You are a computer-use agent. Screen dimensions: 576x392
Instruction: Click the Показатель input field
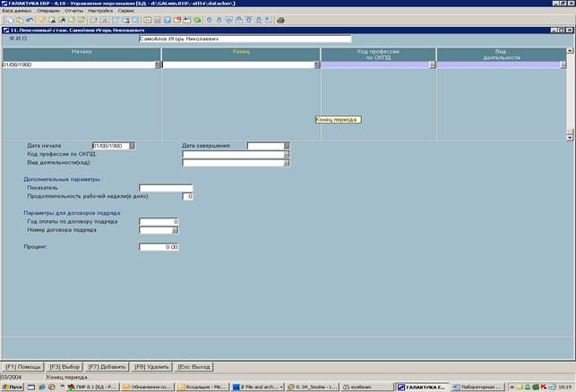166,188
